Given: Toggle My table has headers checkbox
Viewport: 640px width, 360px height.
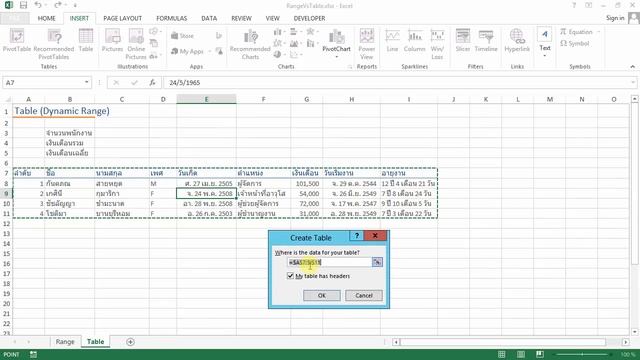Looking at the screenshot, I should [290, 276].
